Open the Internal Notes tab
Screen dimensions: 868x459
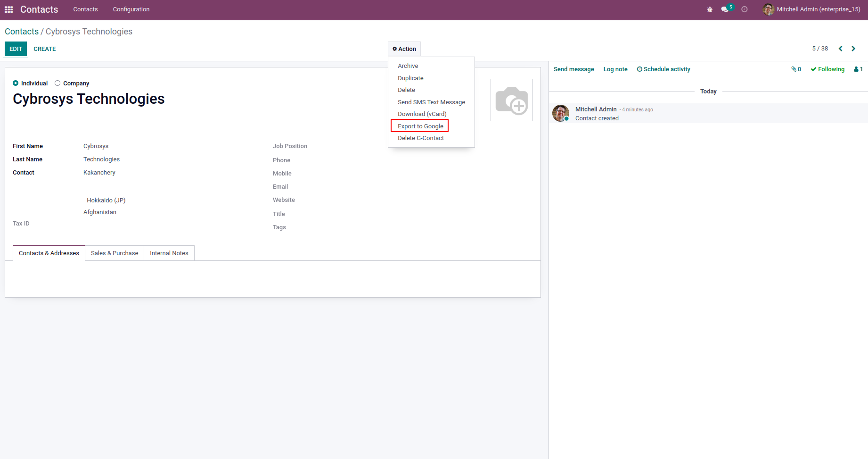169,253
